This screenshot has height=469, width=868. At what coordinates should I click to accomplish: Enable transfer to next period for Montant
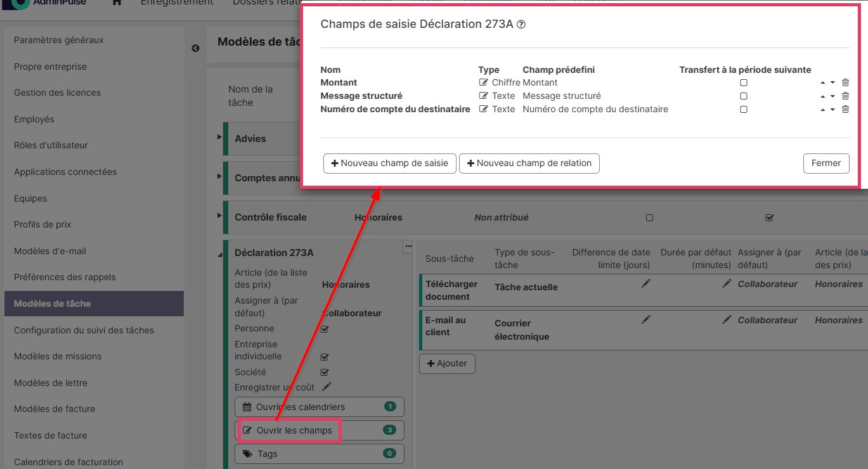click(744, 82)
